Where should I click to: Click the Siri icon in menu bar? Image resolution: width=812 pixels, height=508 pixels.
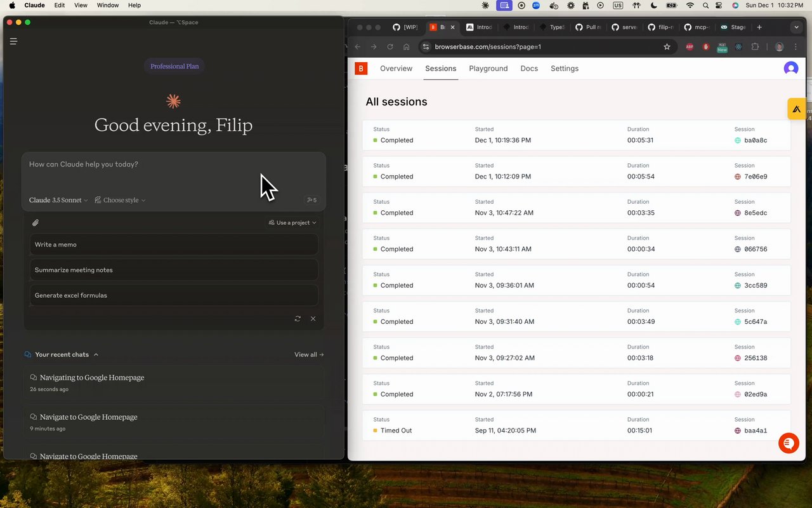pos(735,5)
